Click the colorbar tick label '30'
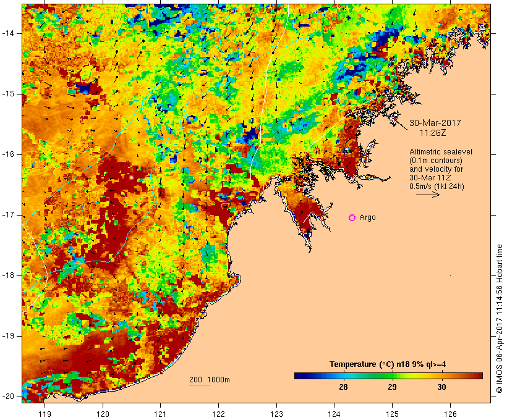Screen dimensions: 507x420 441,387
